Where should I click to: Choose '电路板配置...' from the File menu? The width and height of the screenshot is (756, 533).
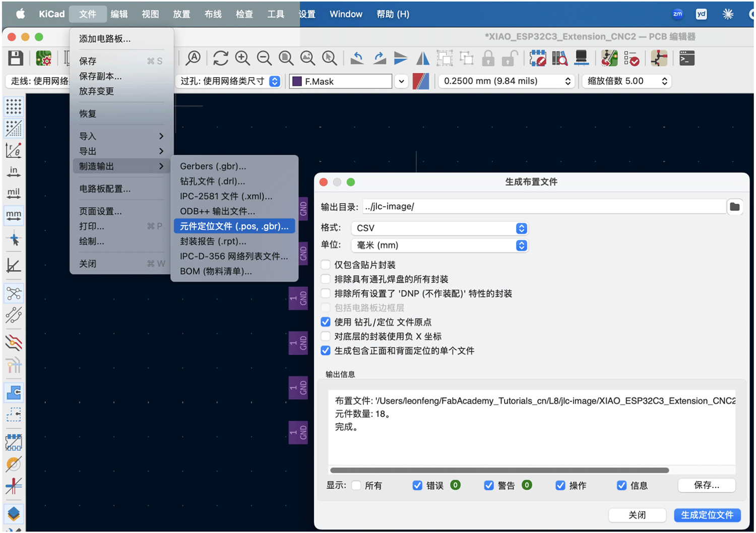[x=121, y=189]
